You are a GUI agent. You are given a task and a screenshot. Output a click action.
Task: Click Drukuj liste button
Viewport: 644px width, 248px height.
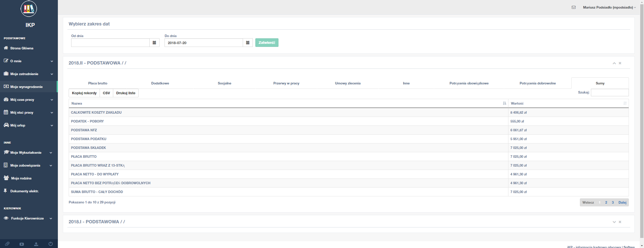(x=126, y=93)
